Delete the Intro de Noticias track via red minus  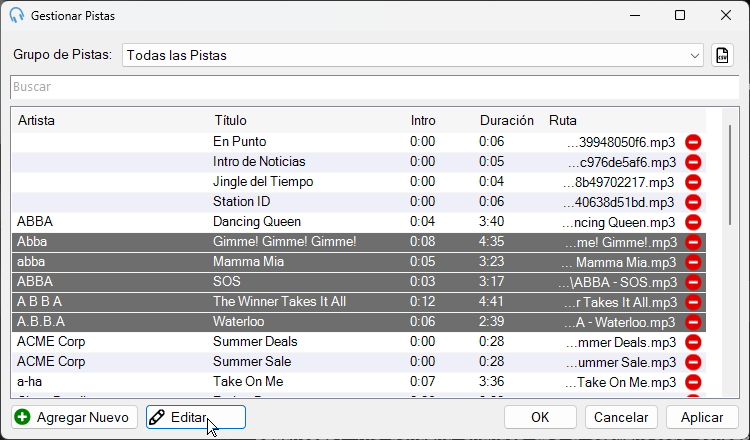[693, 162]
